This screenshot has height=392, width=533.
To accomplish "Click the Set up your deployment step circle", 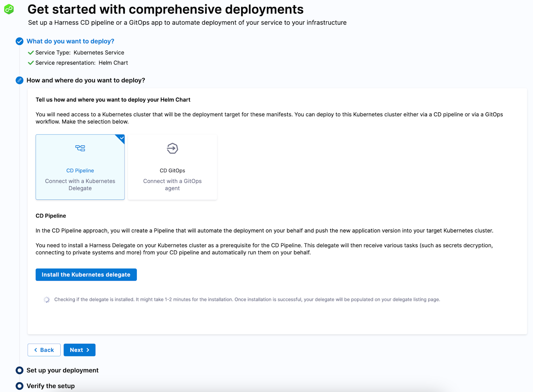I will click(x=20, y=370).
